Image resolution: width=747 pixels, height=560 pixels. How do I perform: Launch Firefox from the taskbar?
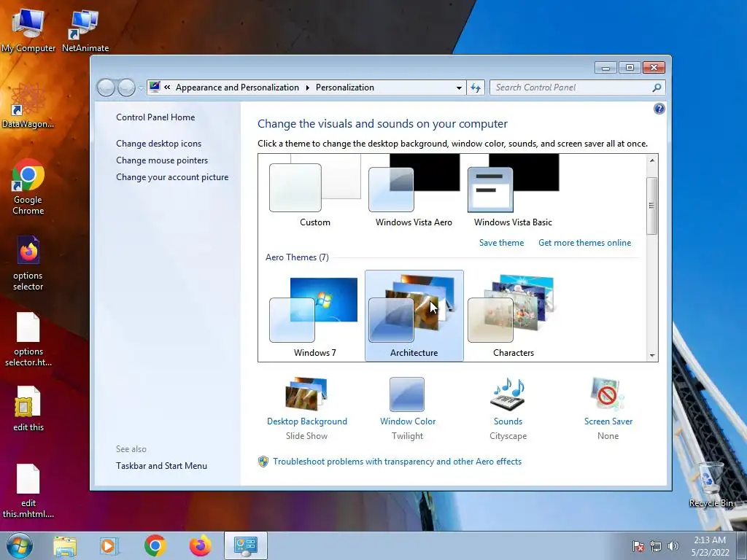(x=201, y=545)
